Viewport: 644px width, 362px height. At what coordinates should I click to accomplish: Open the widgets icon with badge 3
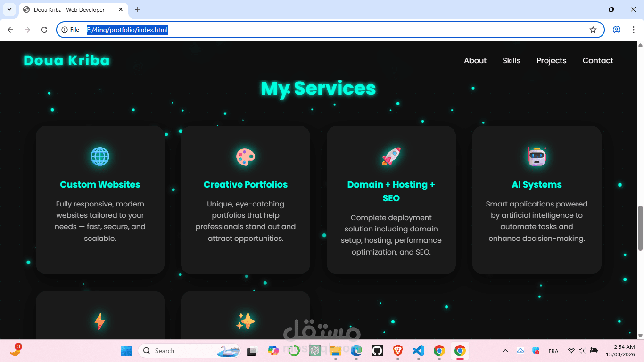(x=16, y=350)
